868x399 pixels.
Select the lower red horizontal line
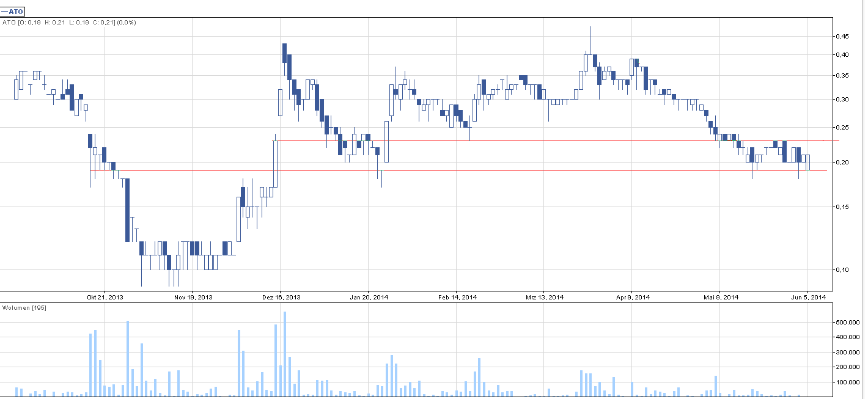point(428,170)
